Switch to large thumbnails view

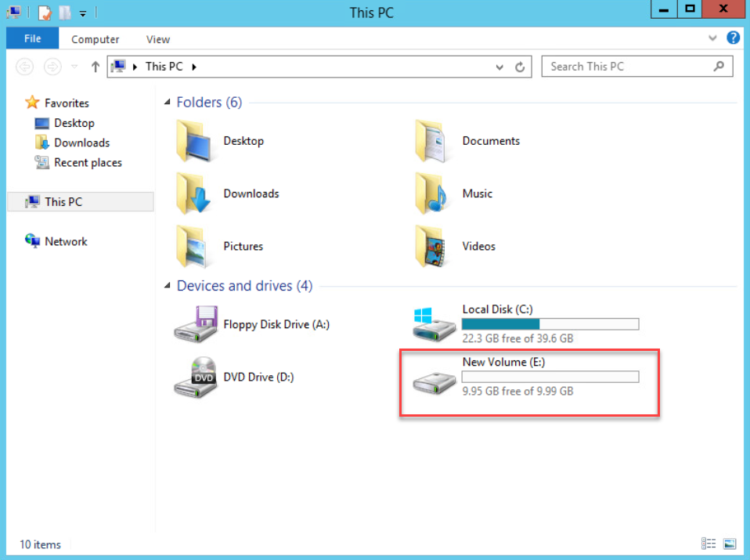pos(730,543)
